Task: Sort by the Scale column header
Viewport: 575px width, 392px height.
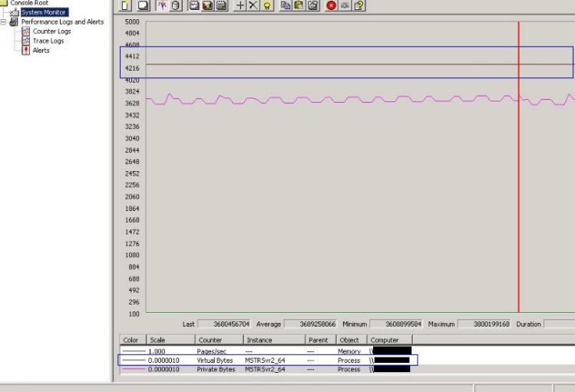Action: (170, 340)
